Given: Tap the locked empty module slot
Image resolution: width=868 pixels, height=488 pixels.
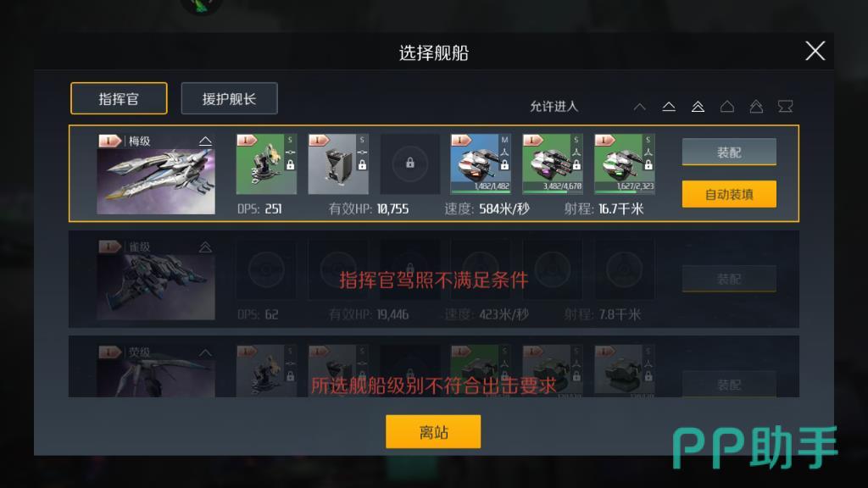Looking at the screenshot, I should [x=409, y=164].
